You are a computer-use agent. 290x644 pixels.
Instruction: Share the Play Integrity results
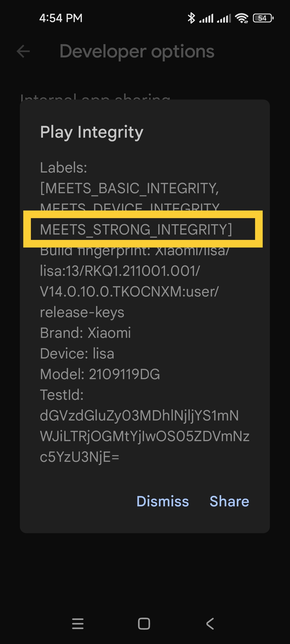[x=229, y=501]
